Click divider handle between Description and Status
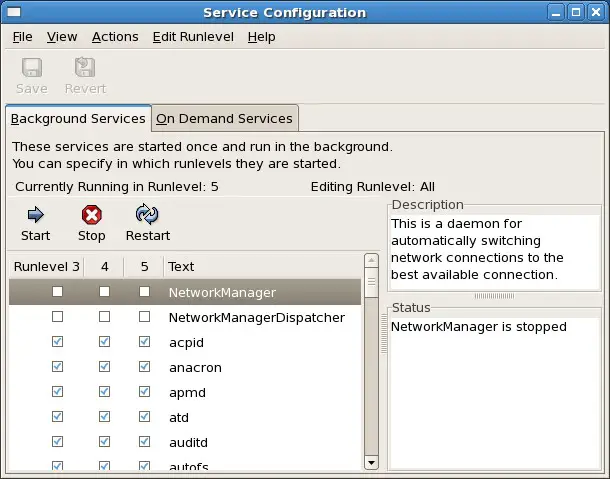 (494, 296)
